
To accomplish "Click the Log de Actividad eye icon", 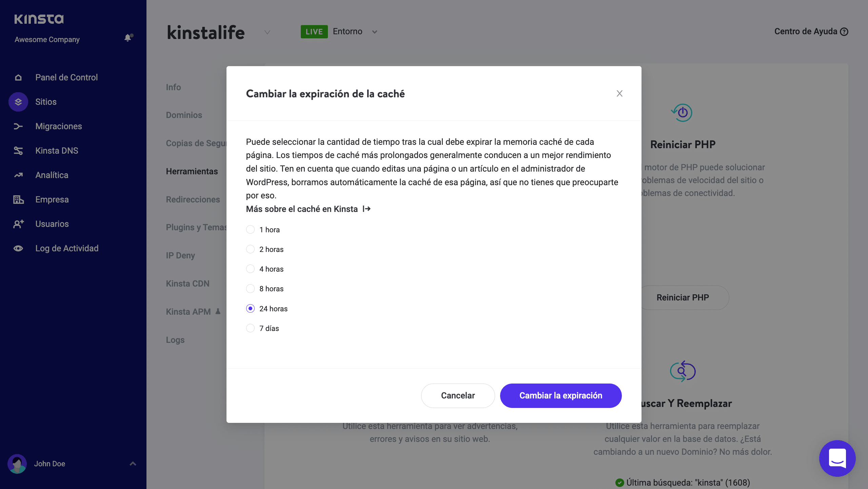I will [18, 249].
